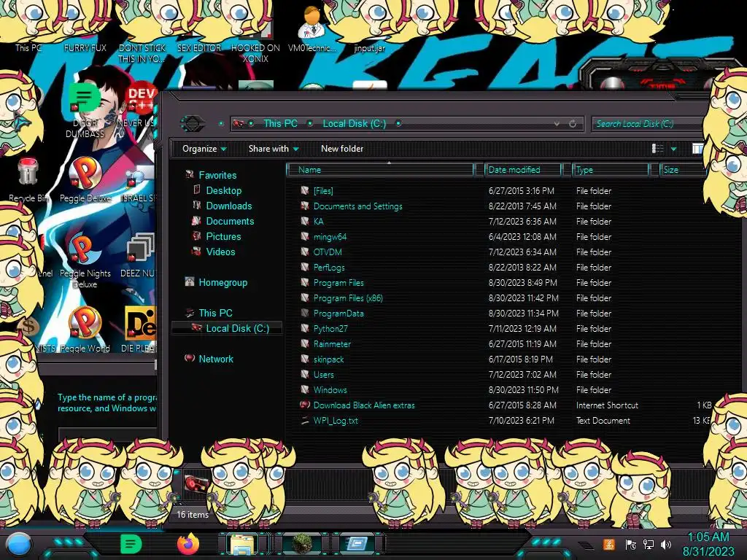The height and width of the screenshot is (560, 747).
Task: Select the Peggle Deluxe desktop icon
Action: pos(85,179)
